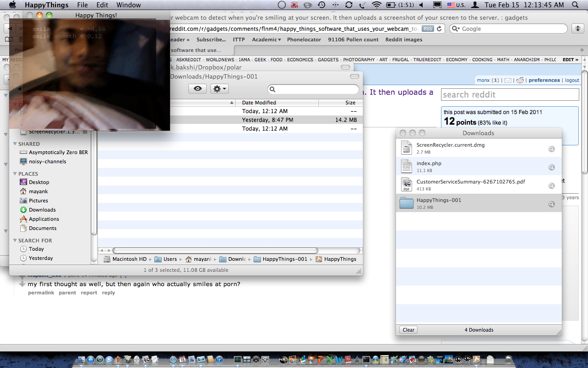Reveal ScreenRecycler.current.dmg using its magnifier icon

coord(551,149)
